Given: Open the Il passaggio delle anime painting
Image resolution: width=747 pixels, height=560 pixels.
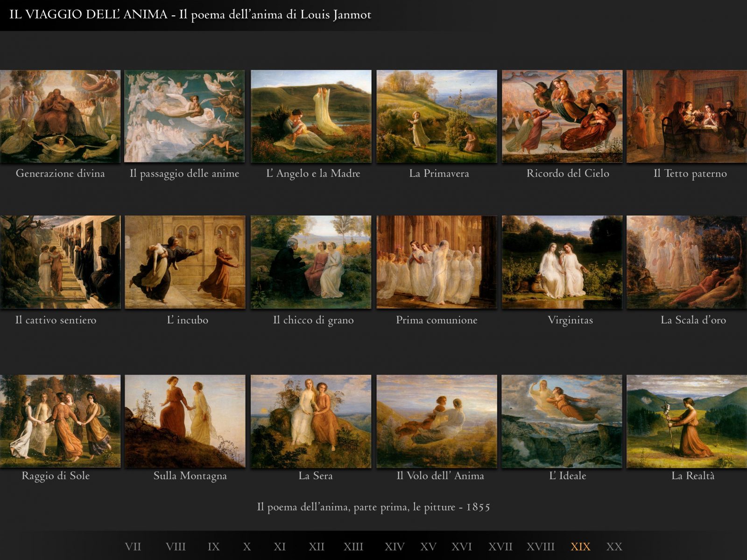Looking at the screenshot, I should (x=184, y=117).
